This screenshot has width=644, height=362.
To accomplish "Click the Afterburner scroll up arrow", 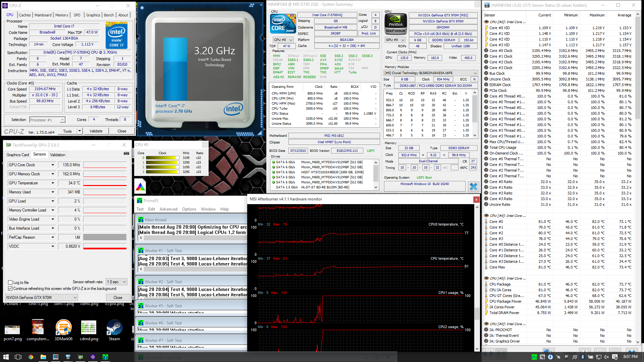I will pos(477,207).
